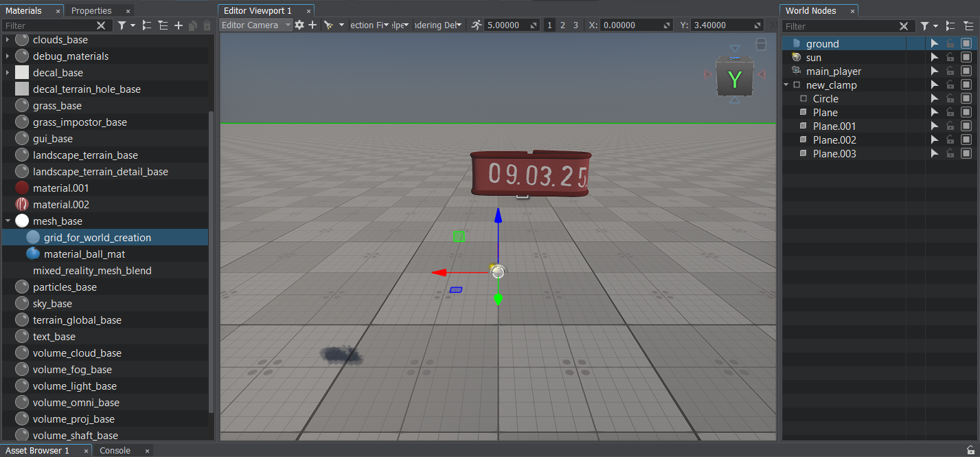
Task: Open the viewport camera settings gear
Action: 299,25
